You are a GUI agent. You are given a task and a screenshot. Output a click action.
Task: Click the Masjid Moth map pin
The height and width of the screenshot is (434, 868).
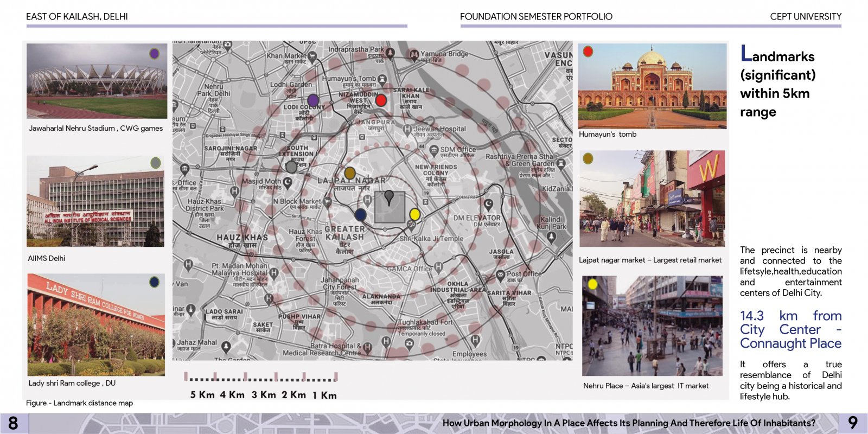tap(288, 182)
